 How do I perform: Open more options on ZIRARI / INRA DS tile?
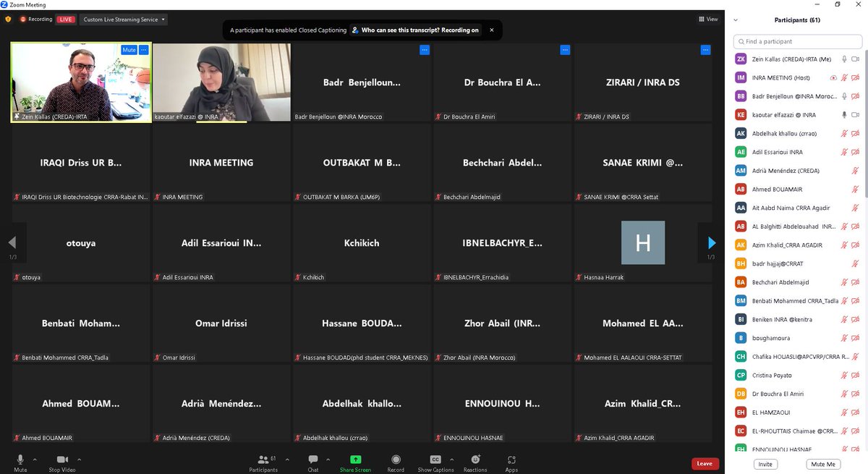coord(705,50)
